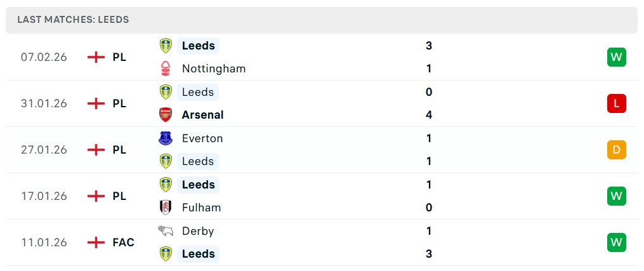Image resolution: width=644 pixels, height=271 pixels.
Task: Click the 17.01.26 match date
Action: 44,196
